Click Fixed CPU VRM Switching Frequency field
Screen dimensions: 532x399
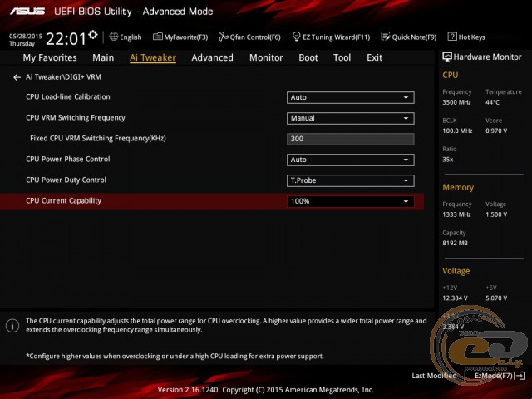click(350, 139)
